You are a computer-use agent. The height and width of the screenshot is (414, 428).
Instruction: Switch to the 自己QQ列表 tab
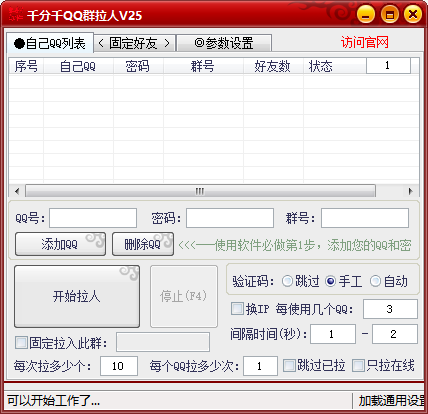pyautogui.click(x=50, y=43)
